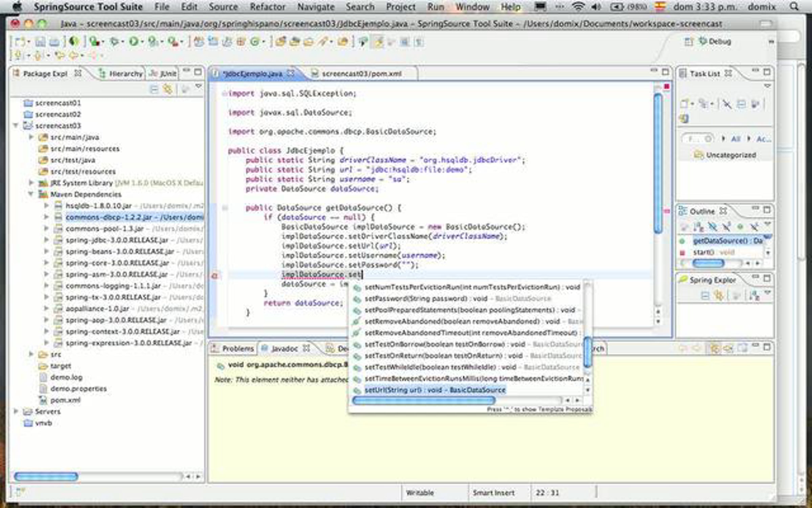Expand the src/main/java folder node

[x=31, y=137]
